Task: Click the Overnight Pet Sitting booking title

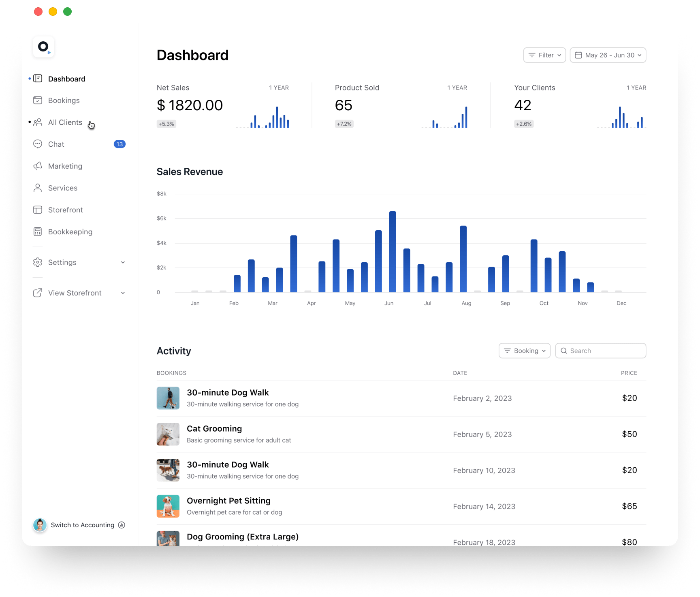Action: 228,501
